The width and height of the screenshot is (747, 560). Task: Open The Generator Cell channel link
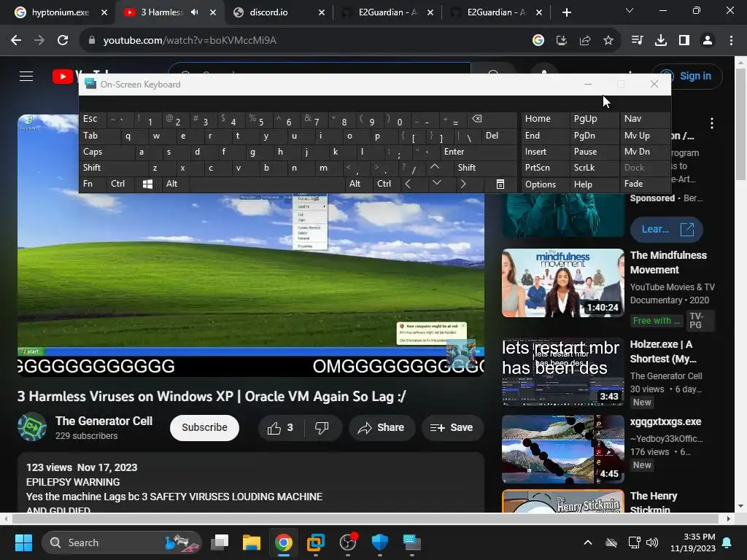104,421
